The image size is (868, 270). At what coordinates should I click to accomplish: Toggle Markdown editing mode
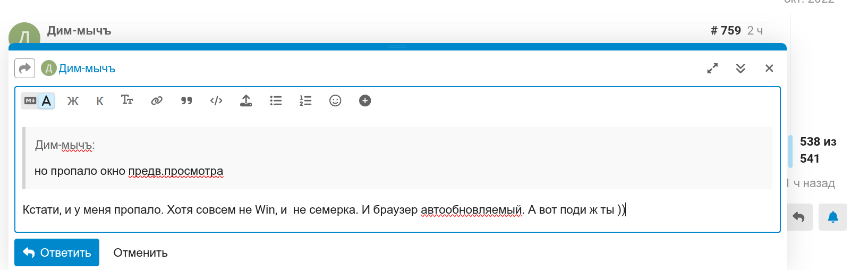coord(30,100)
